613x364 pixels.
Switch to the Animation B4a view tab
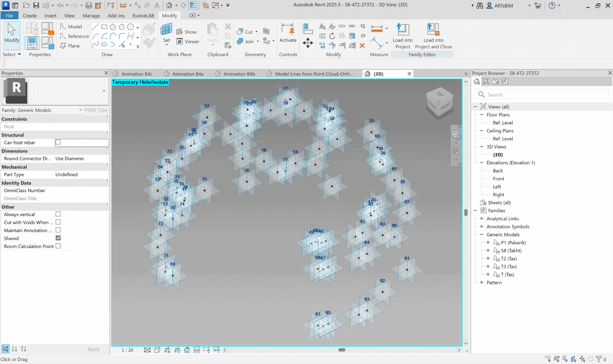tap(187, 74)
